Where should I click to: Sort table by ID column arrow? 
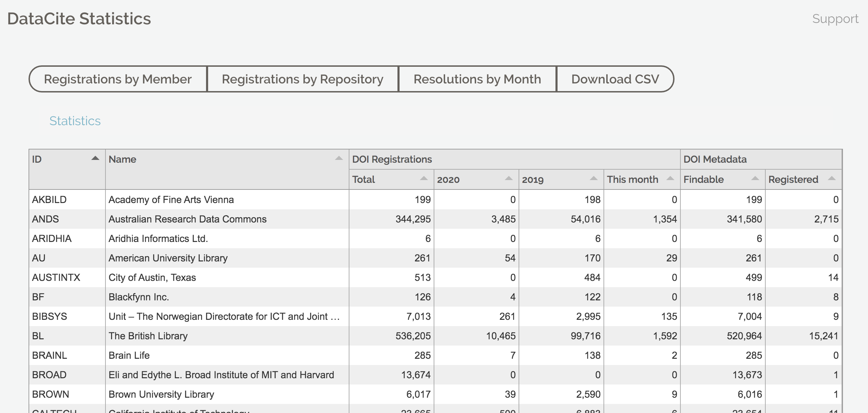tap(95, 159)
